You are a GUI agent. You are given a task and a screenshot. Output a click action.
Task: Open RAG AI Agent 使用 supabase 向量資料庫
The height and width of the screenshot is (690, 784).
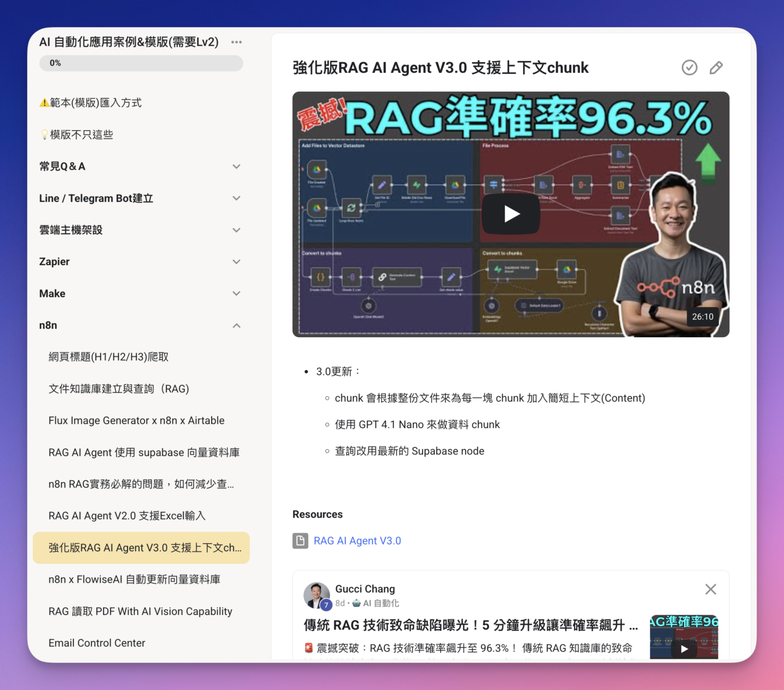pyautogui.click(x=144, y=452)
